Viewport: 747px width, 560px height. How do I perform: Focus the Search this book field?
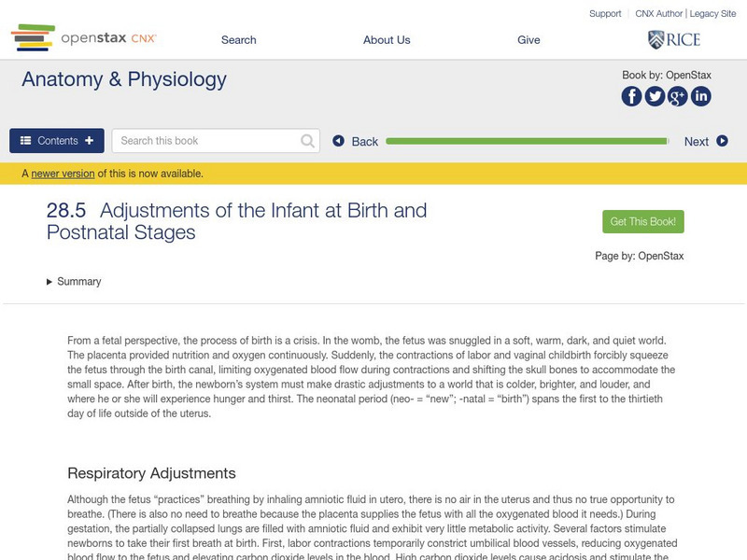coord(207,141)
